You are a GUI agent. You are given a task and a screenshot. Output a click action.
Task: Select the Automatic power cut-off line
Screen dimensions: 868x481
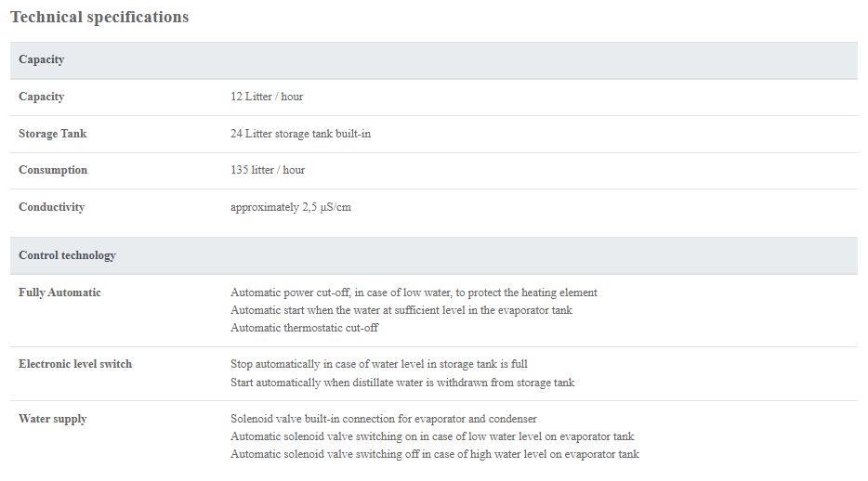[414, 292]
